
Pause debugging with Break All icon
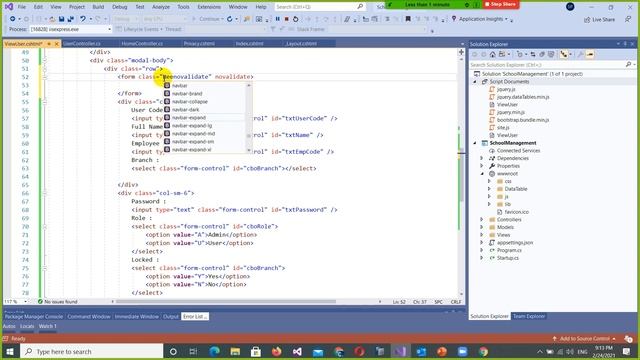(278, 19)
